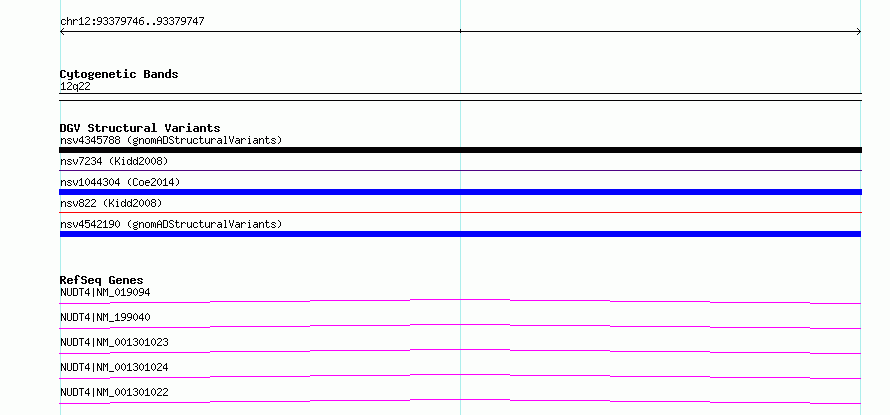Click the 12q22 band label
This screenshot has width=890, height=415.
coord(75,87)
